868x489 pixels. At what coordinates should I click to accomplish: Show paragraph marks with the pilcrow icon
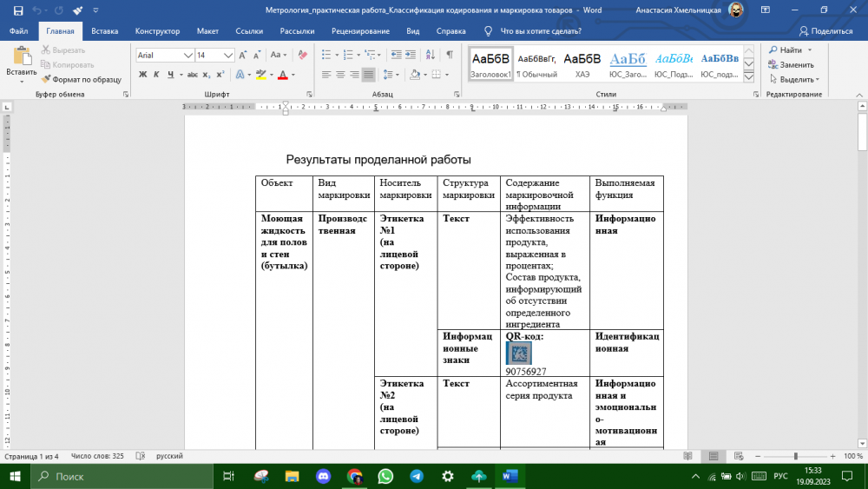449,55
